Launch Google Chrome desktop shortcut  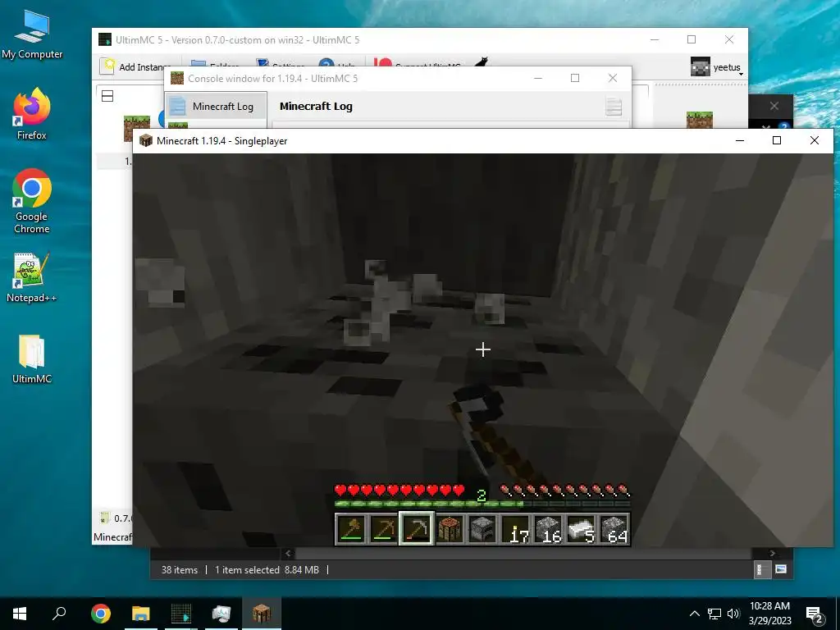(32, 202)
